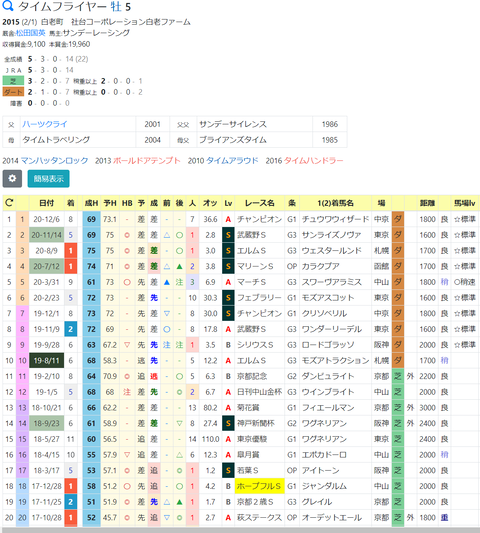Click the orange ダート record label badge
Image resolution: width=480 pixels, height=533 pixels.
[13, 92]
